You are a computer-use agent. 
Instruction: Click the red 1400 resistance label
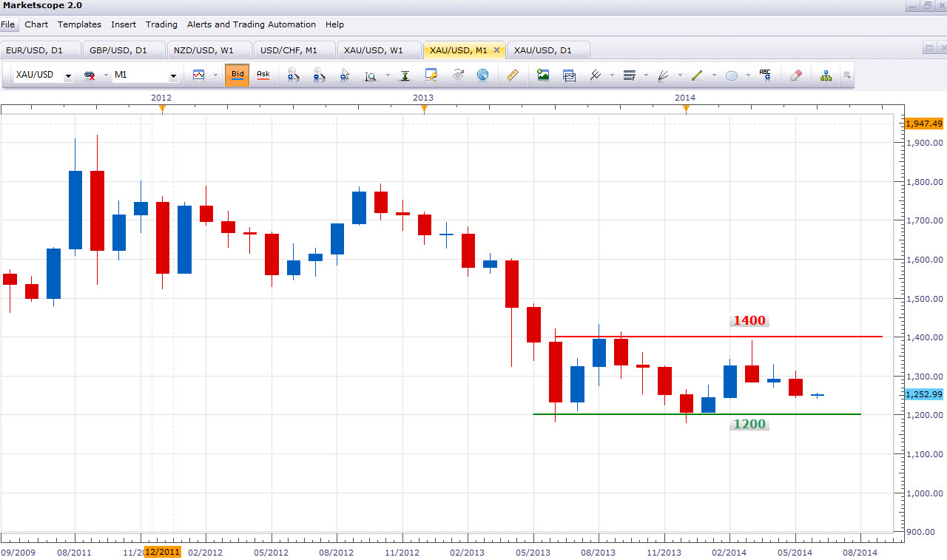(x=749, y=321)
